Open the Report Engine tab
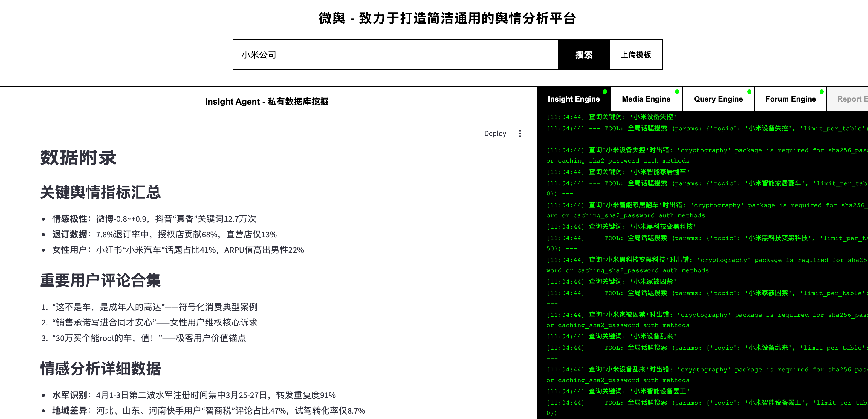This screenshot has width=868, height=419. coord(852,99)
